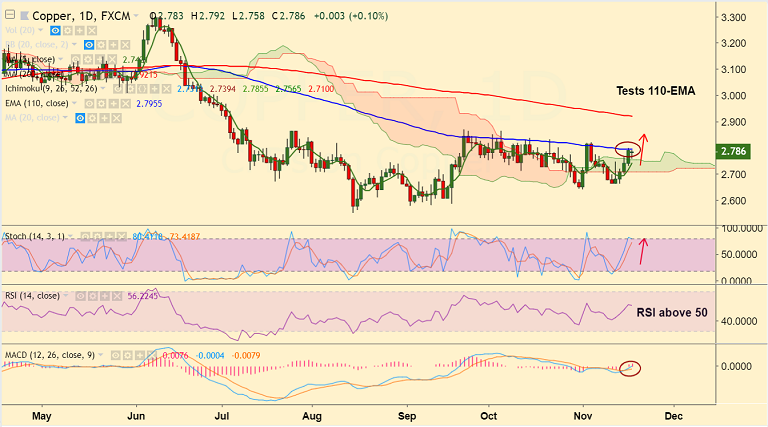Remove the Ichimoku indicator
The width and height of the screenshot is (768, 427).
click(167, 89)
